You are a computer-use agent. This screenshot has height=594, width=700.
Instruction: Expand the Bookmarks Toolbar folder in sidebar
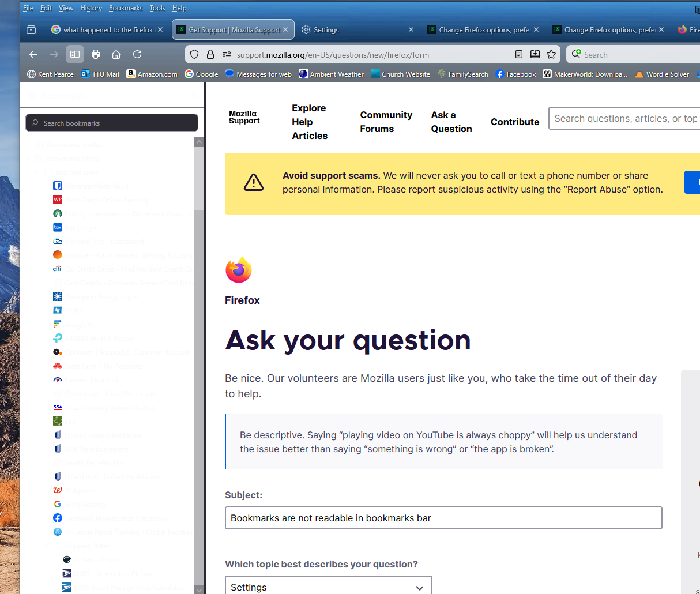point(29,144)
